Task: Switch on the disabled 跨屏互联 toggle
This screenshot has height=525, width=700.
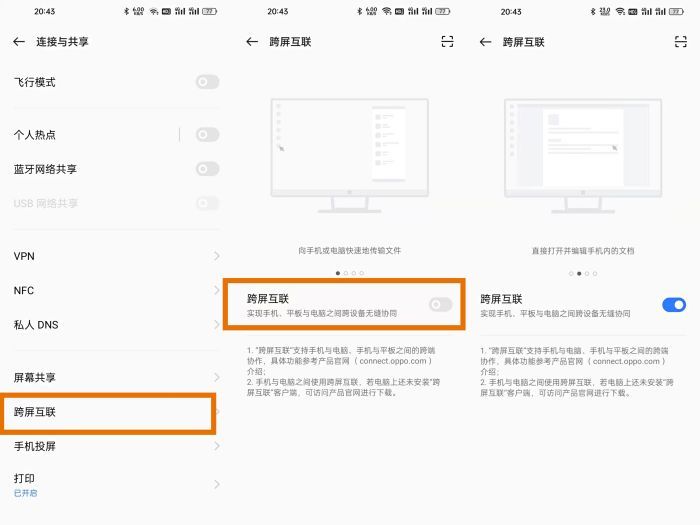Action: tap(440, 304)
